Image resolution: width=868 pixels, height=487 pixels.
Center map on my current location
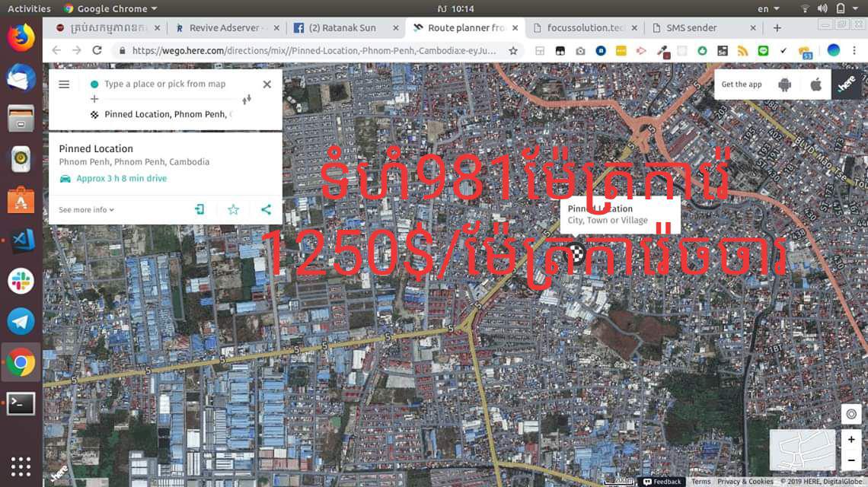click(851, 414)
